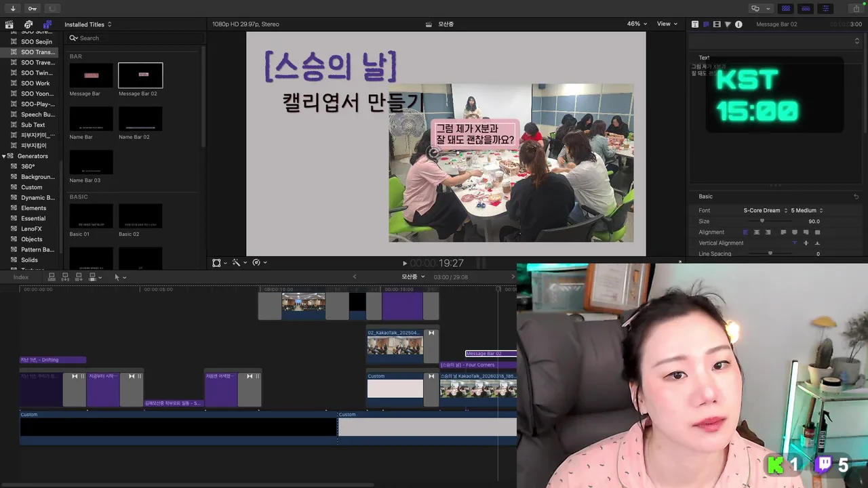Open the Retime speed menu
Viewport: 868px width, 488px height.
point(258,262)
